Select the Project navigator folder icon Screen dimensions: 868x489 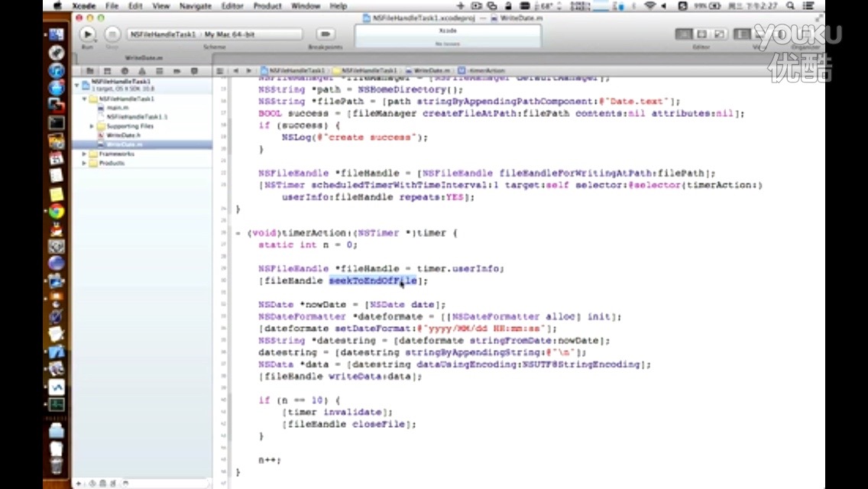[x=89, y=70]
